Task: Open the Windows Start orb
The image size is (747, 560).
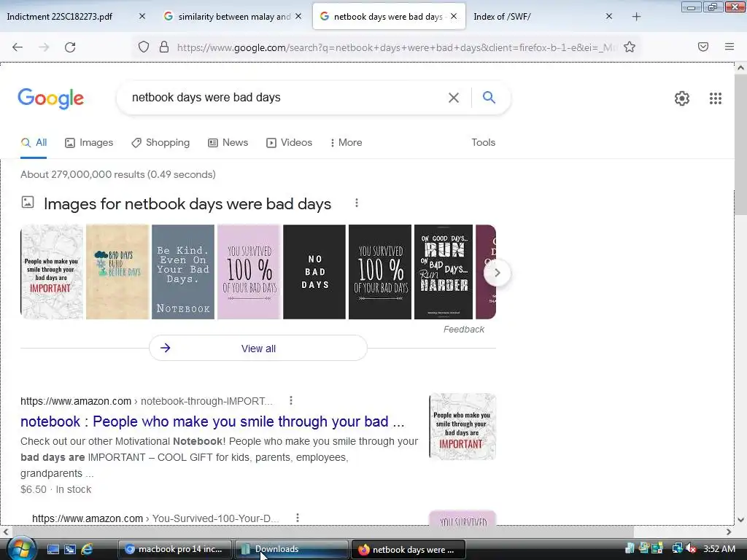Action: click(21, 549)
